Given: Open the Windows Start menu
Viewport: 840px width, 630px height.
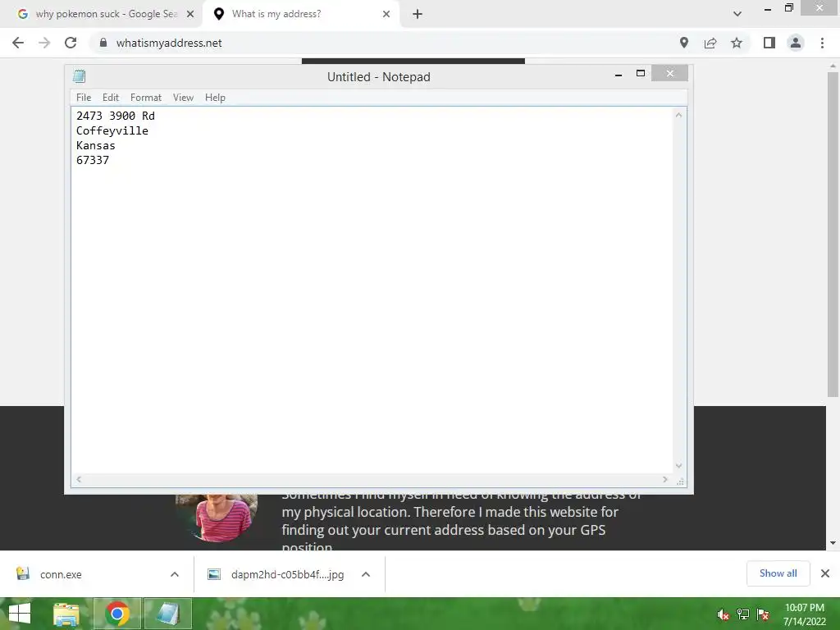Looking at the screenshot, I should [20, 614].
